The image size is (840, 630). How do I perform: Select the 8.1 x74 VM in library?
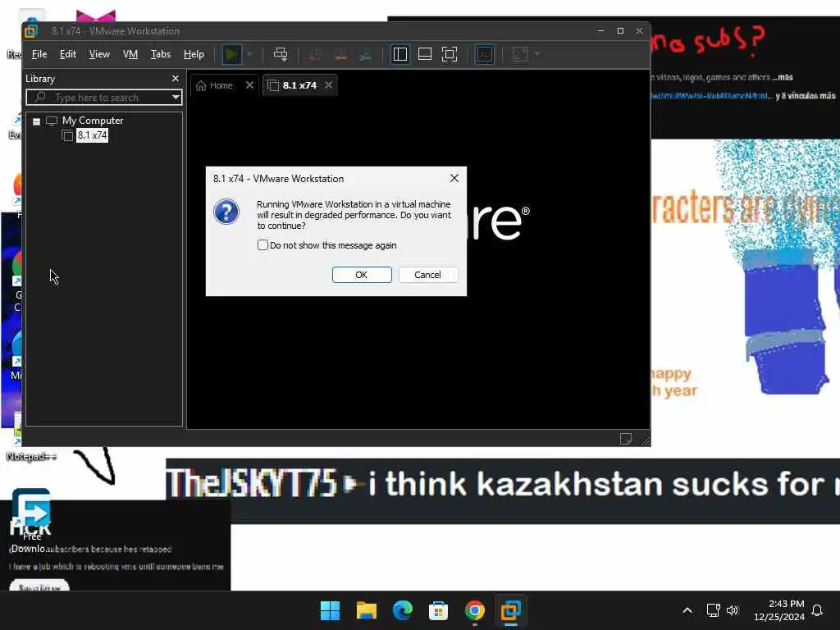(x=92, y=135)
